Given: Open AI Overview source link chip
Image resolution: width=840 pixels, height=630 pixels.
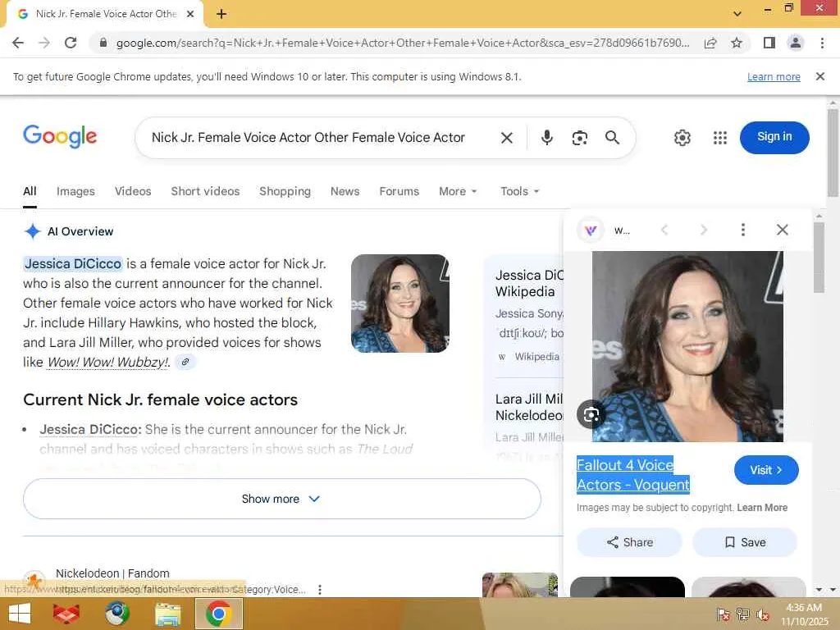Looking at the screenshot, I should [185, 362].
